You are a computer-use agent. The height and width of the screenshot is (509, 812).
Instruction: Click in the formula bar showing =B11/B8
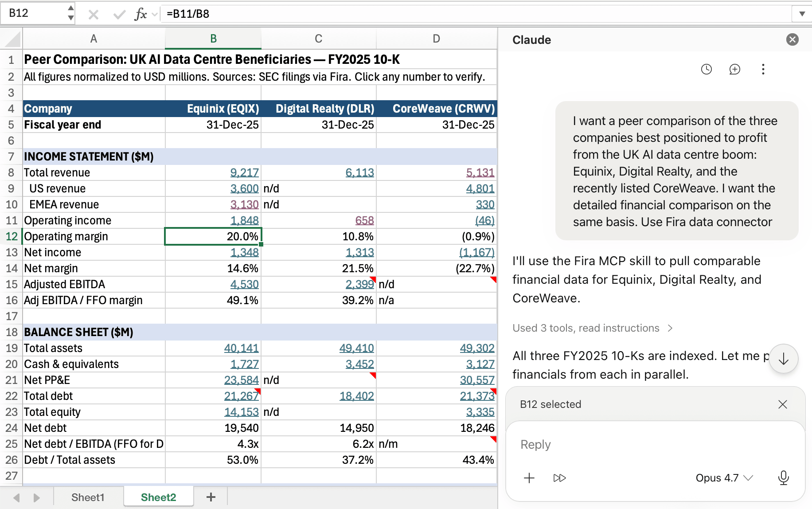476,14
